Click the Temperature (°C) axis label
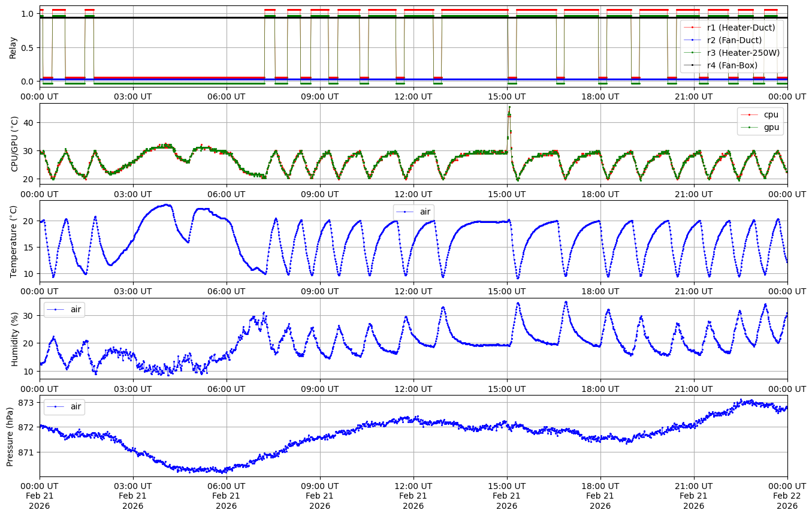This screenshot has width=812, height=516. [14, 241]
